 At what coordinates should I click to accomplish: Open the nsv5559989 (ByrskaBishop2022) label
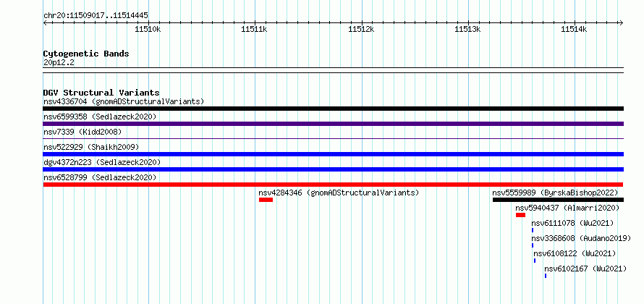click(x=555, y=193)
